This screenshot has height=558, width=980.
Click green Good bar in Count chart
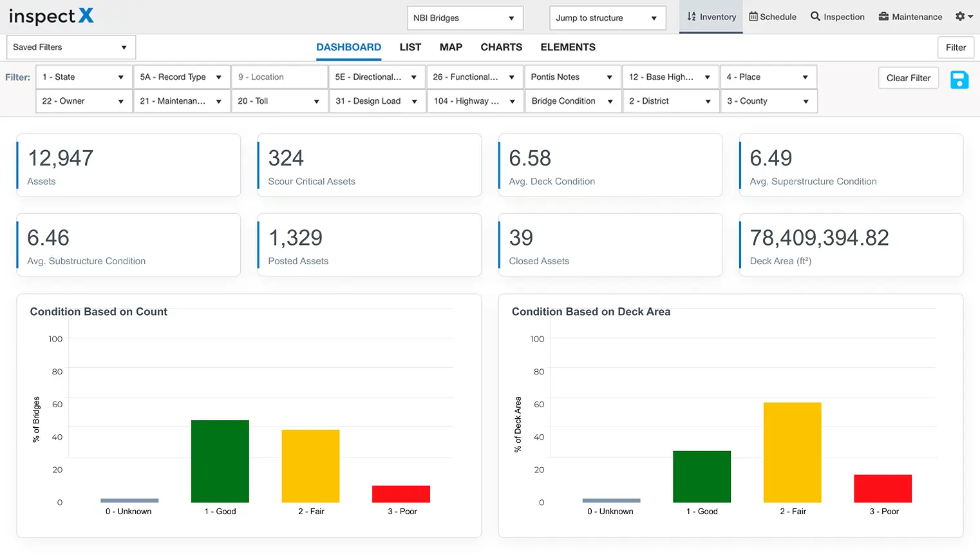tap(220, 461)
